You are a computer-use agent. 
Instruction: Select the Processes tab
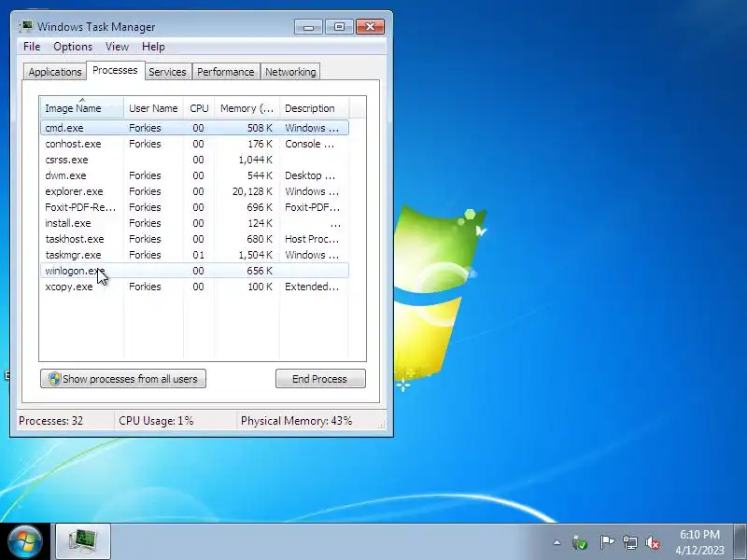(x=115, y=71)
